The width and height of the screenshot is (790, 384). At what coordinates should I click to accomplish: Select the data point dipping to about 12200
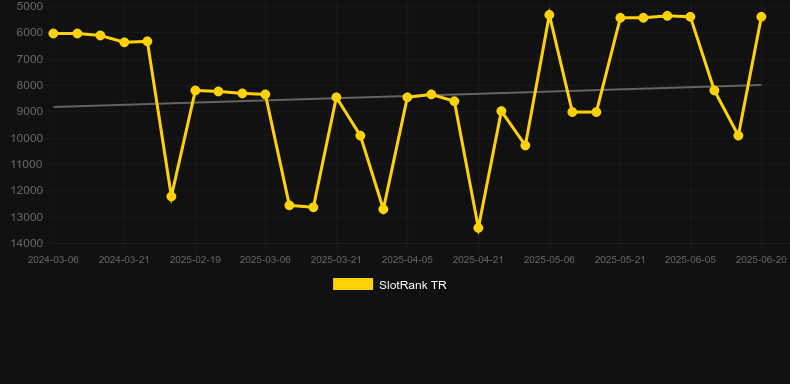pos(171,196)
